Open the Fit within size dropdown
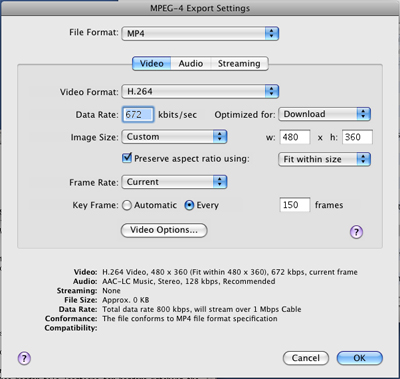The height and width of the screenshot is (379, 400). 324,159
